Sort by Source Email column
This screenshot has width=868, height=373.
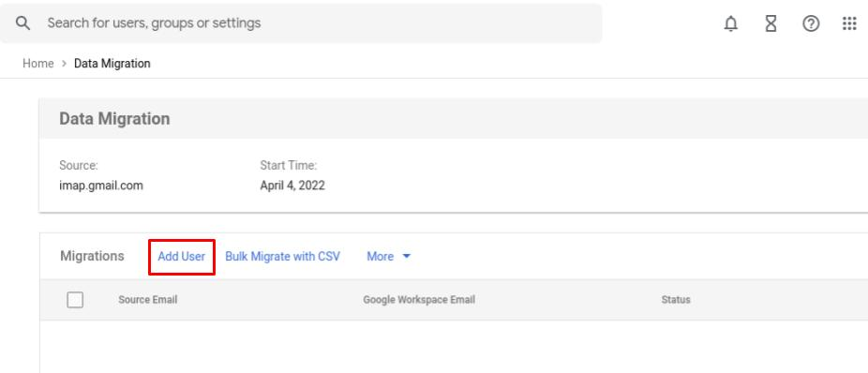(148, 300)
